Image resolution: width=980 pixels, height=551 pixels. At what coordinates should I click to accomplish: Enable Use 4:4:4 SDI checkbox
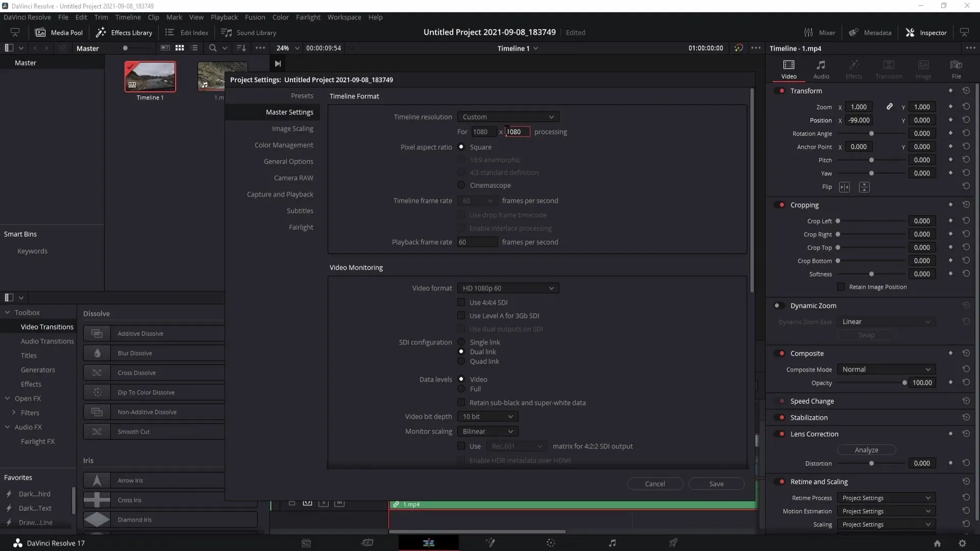(x=461, y=303)
